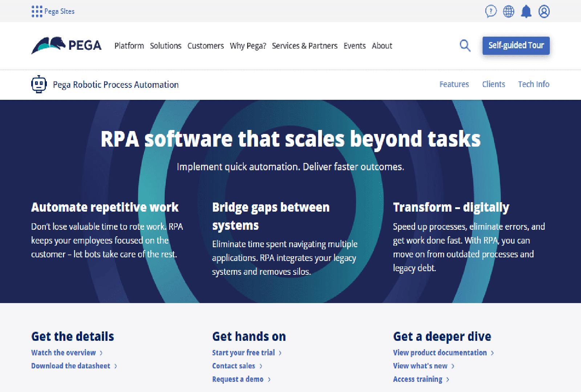Viewport: 581px width, 392px height.
Task: Open the Customers menu item
Action: click(x=206, y=46)
